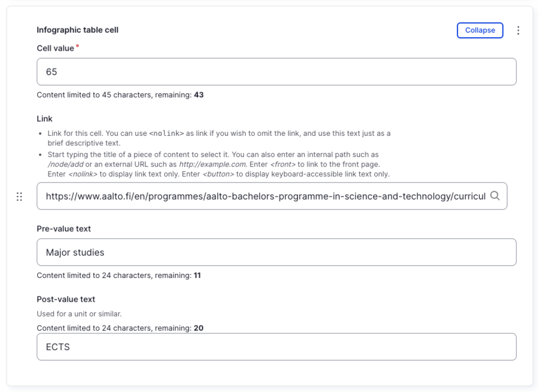539x392 pixels.
Task: Click the counter showing remaining 11
Action: tap(118, 275)
